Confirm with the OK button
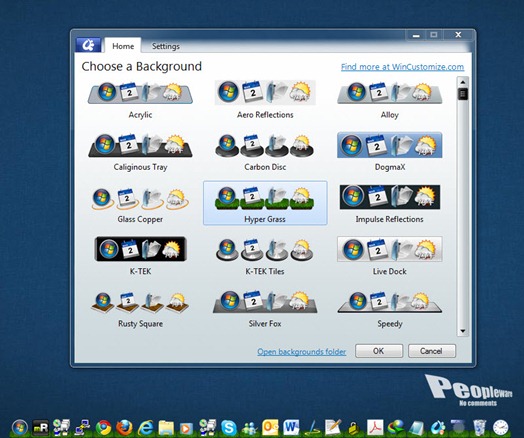This screenshot has width=524, height=438. (x=379, y=351)
